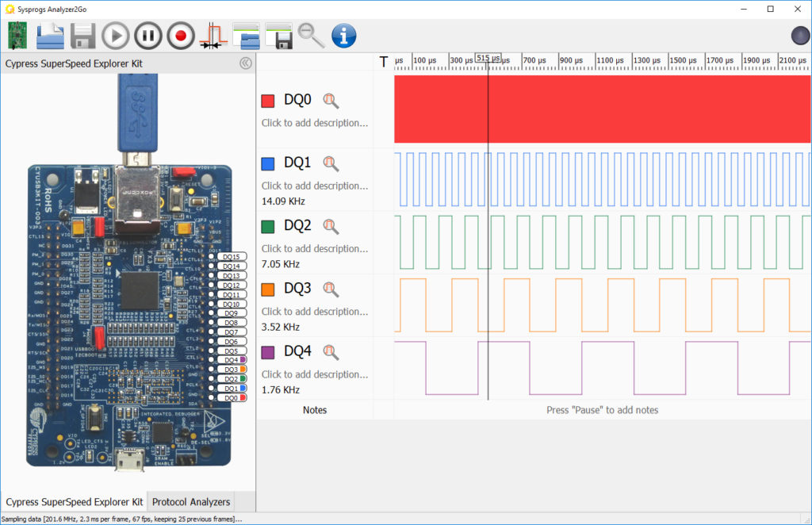Click the board selection icon in toolbar
The height and width of the screenshot is (525, 812).
click(x=17, y=36)
